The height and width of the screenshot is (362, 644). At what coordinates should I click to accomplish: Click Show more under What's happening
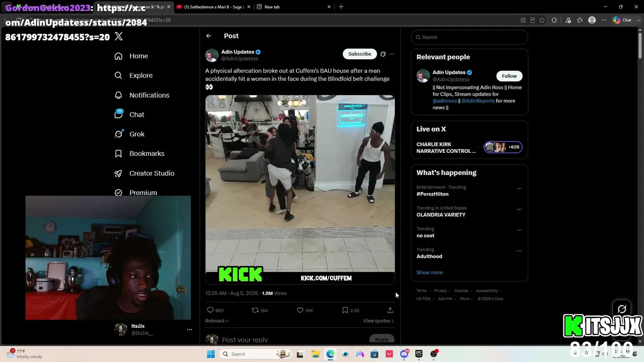point(429,273)
